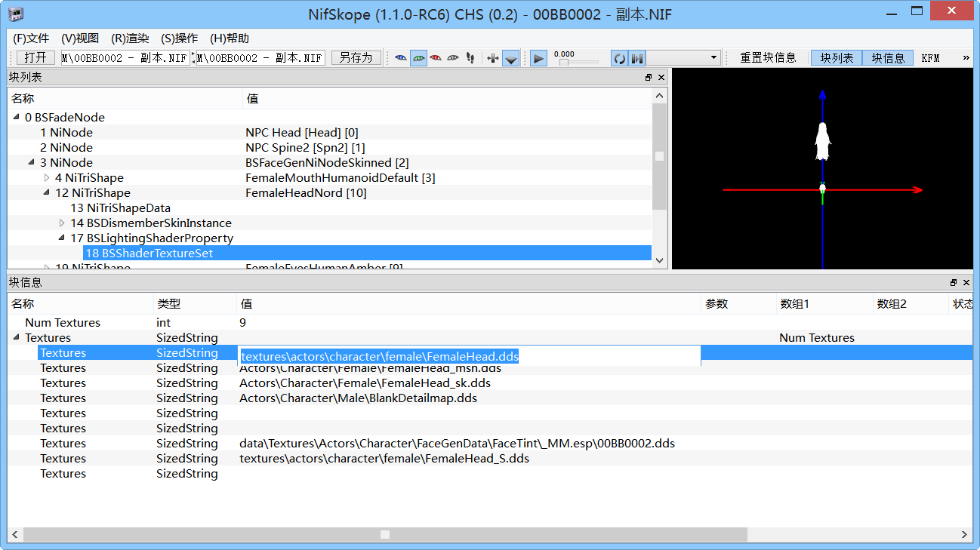The width and height of the screenshot is (980, 550).
Task: Click the Num Textures row
Action: [490, 323]
